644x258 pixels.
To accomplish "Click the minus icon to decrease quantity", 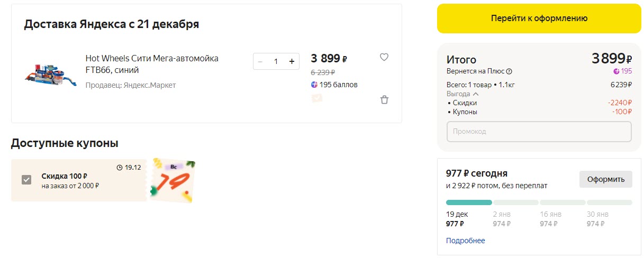I will (260, 61).
